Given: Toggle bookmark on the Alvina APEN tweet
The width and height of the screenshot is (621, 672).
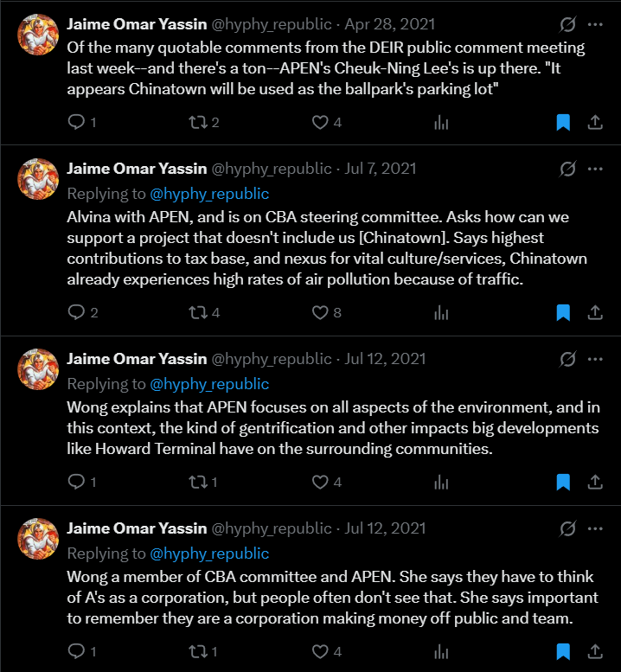Looking at the screenshot, I should click(563, 312).
